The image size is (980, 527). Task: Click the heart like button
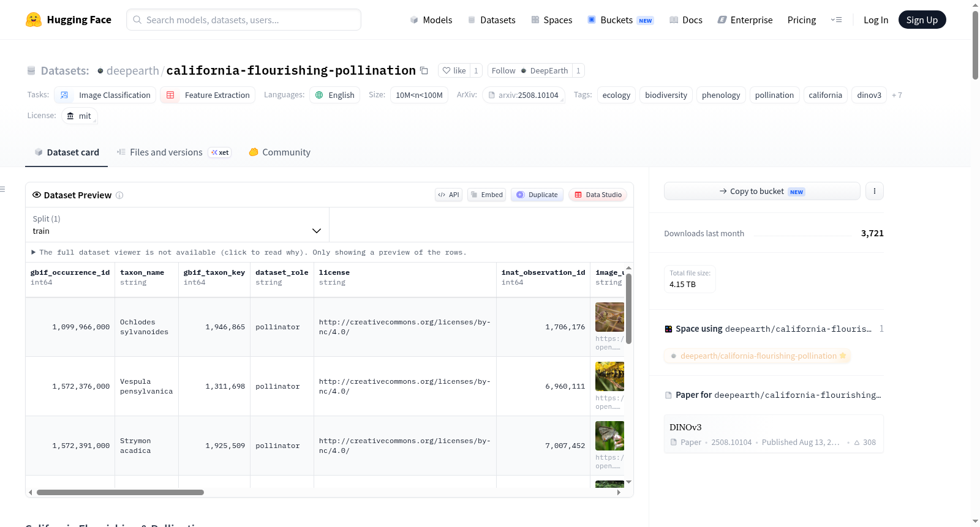(454, 70)
